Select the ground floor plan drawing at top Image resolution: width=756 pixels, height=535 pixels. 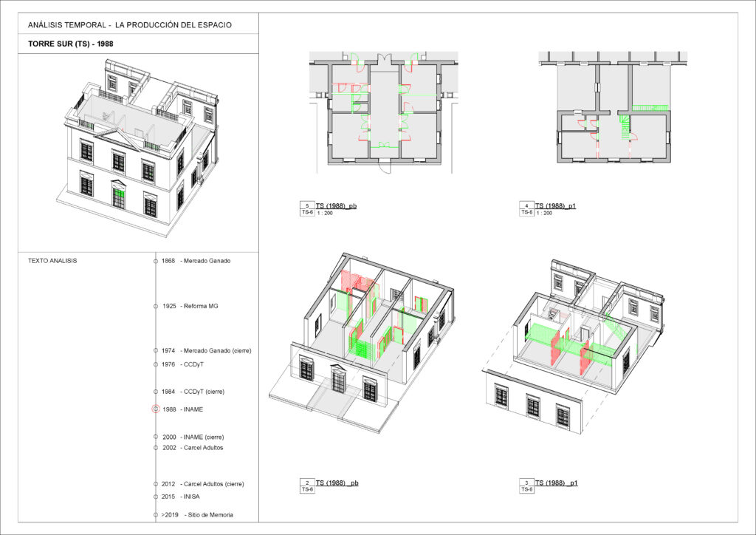click(x=383, y=111)
